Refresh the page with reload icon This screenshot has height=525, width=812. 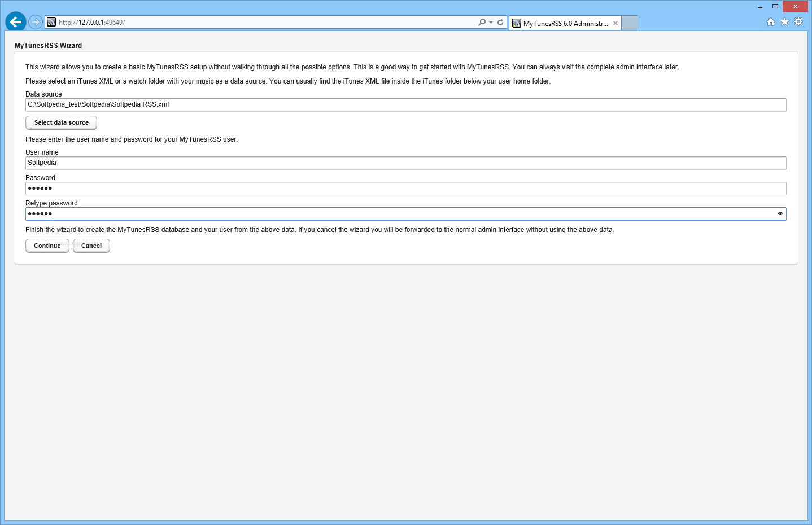500,22
